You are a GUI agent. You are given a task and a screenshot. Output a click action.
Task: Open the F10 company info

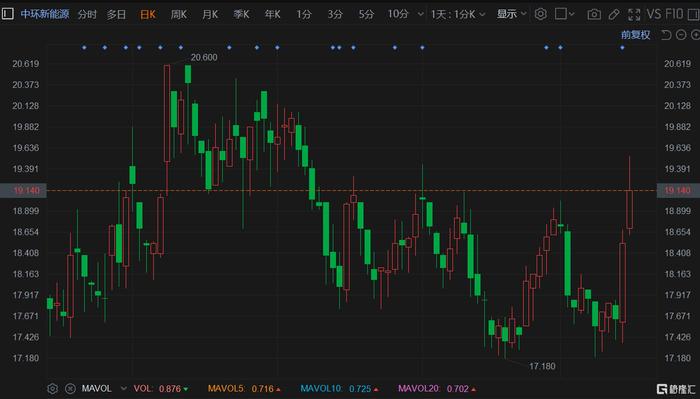(x=674, y=14)
